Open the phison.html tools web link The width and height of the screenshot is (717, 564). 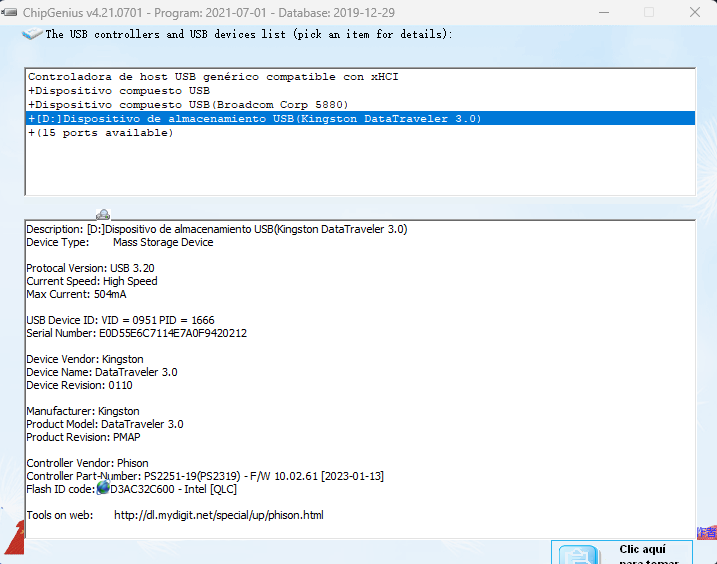(219, 515)
